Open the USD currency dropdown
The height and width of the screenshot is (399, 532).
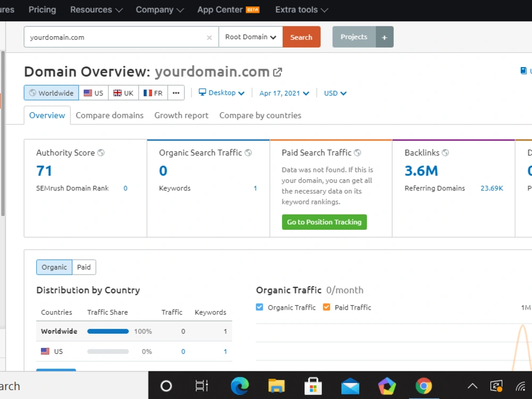pos(335,93)
